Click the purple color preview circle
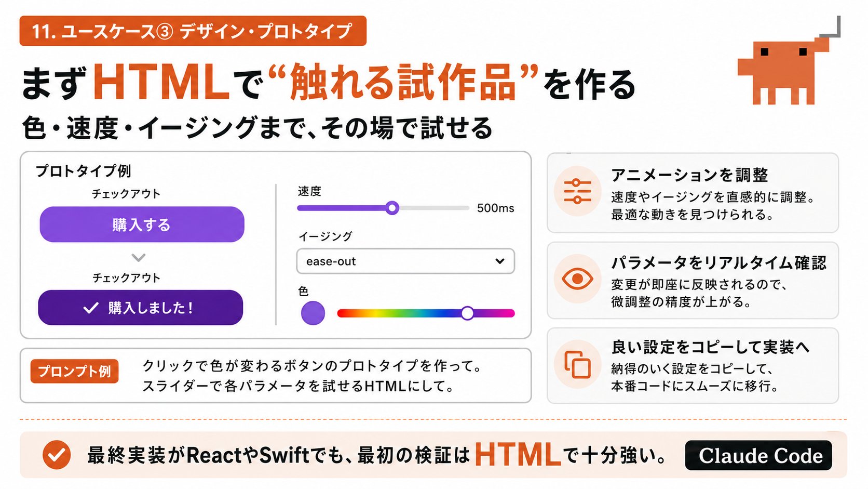The image size is (868, 489). (x=313, y=313)
